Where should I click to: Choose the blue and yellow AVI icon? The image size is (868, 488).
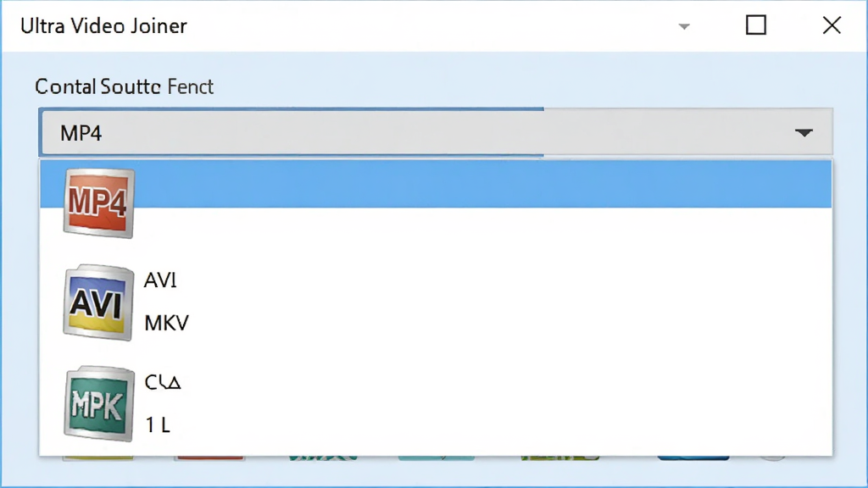[x=98, y=302]
